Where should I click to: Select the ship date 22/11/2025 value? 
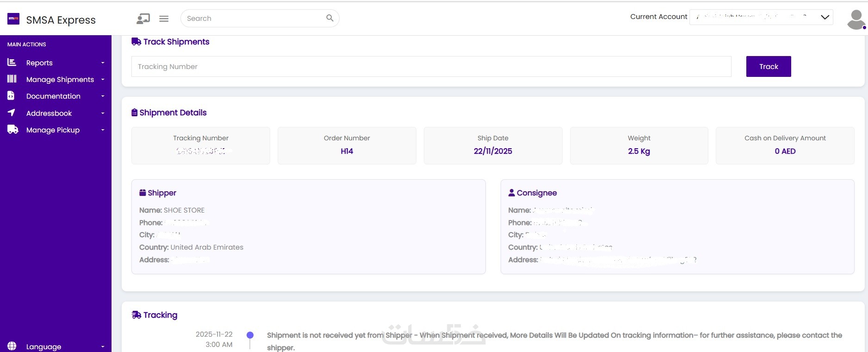pyautogui.click(x=493, y=151)
